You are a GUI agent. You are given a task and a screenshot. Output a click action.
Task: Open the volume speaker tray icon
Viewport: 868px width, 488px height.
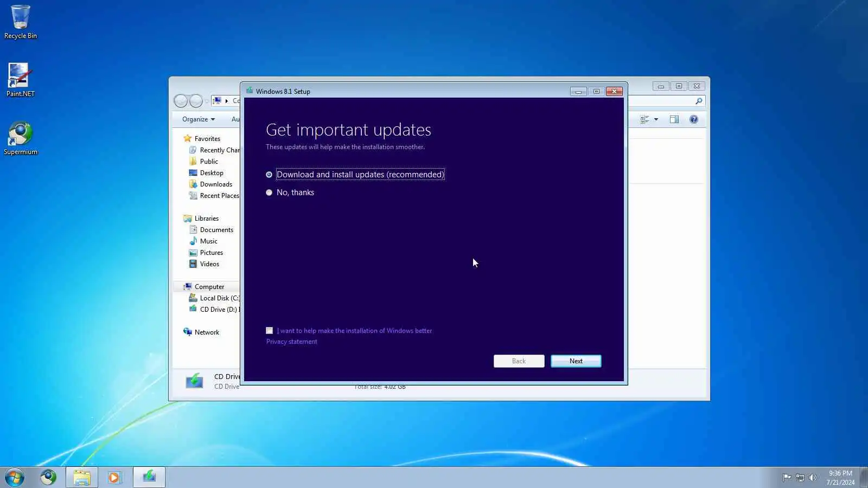pyautogui.click(x=813, y=478)
